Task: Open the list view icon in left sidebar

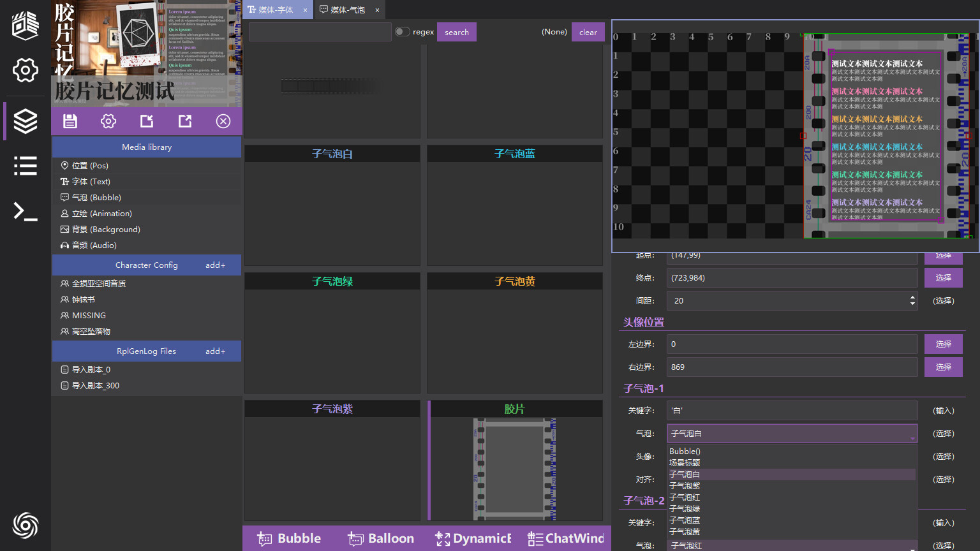Action: (25, 166)
